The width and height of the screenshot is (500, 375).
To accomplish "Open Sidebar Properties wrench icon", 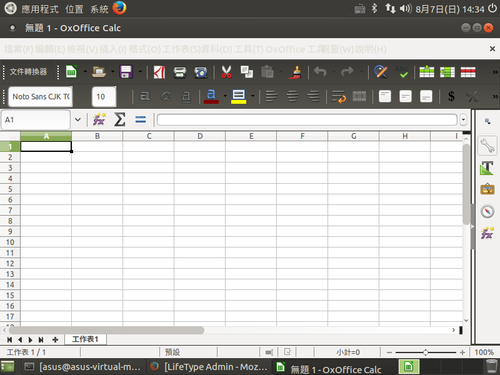I will [x=487, y=146].
